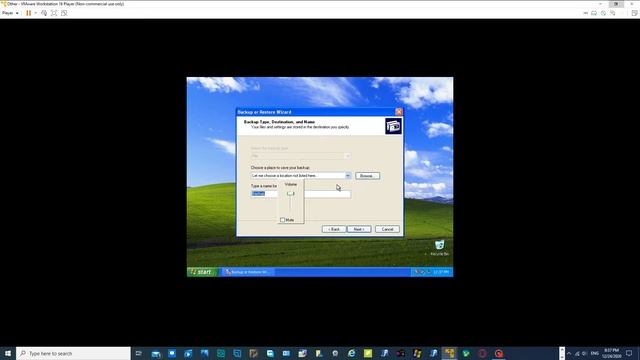The height and width of the screenshot is (360, 640).
Task: Expand the power options arrow beside pause
Action: 36,13
